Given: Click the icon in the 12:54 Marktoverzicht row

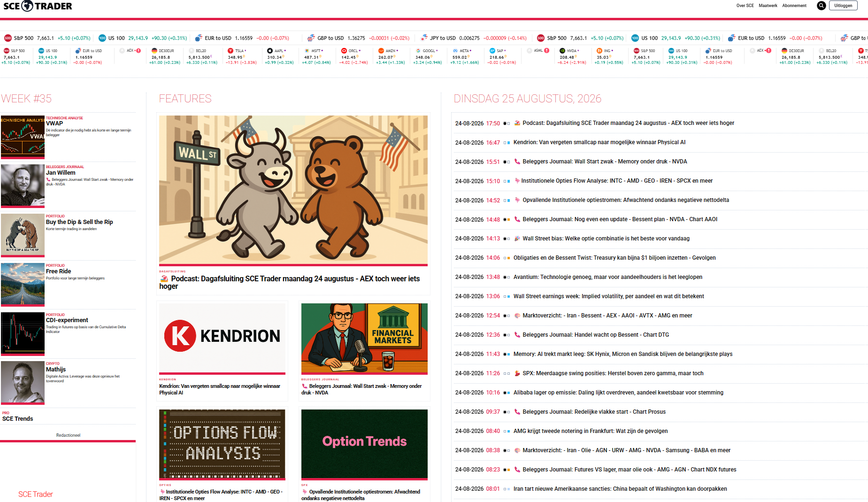Looking at the screenshot, I should 517,316.
